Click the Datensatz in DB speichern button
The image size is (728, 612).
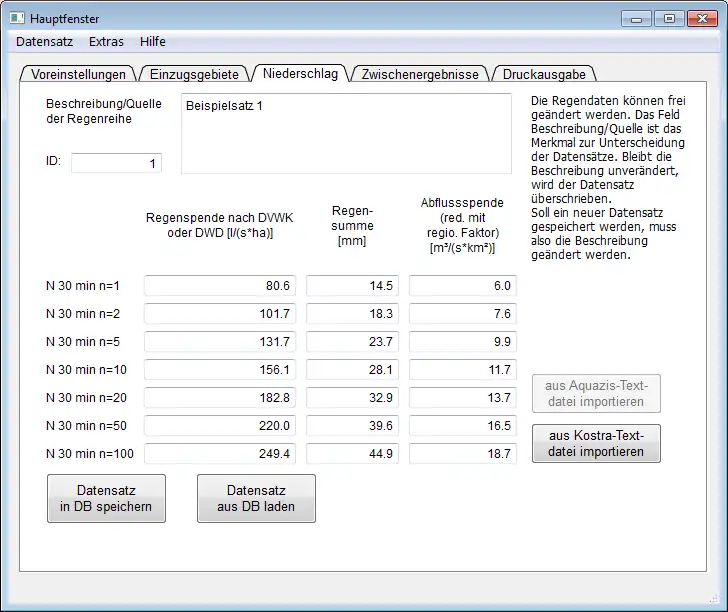tap(106, 498)
